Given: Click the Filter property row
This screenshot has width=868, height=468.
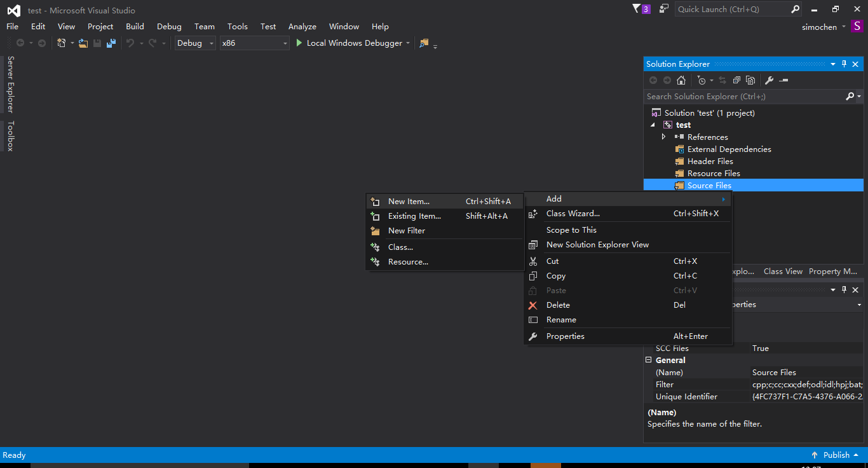Looking at the screenshot, I should [x=754, y=385].
